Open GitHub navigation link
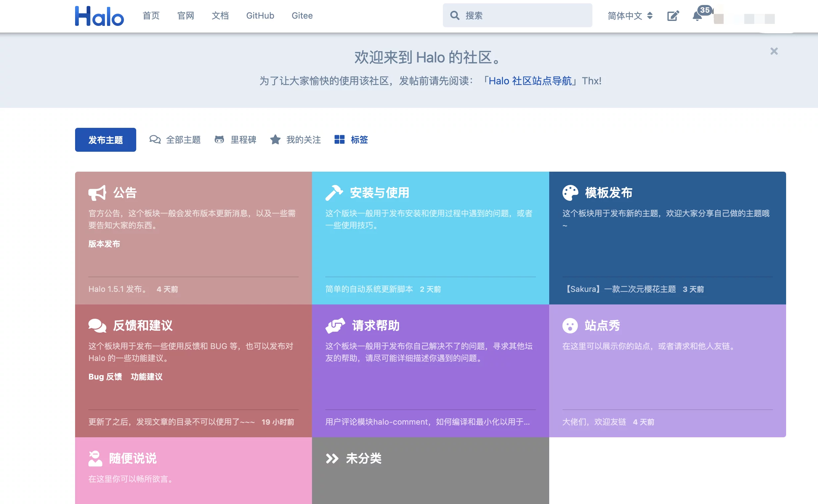The width and height of the screenshot is (818, 504). coord(260,16)
